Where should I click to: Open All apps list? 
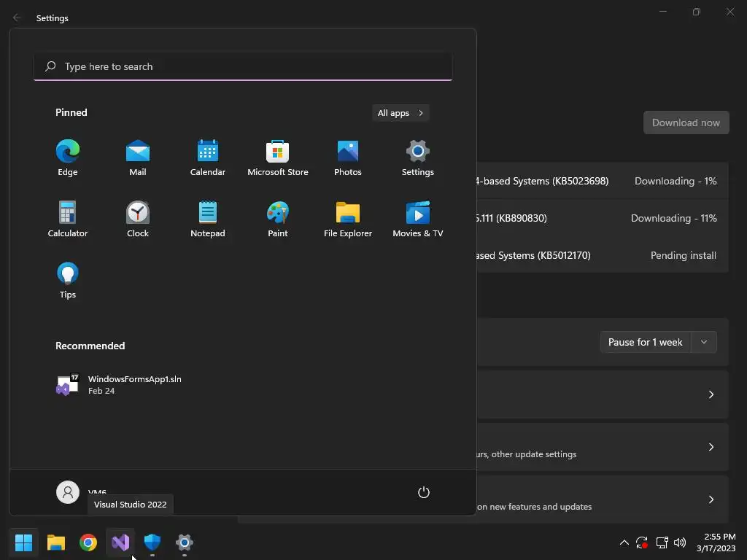pyautogui.click(x=400, y=113)
